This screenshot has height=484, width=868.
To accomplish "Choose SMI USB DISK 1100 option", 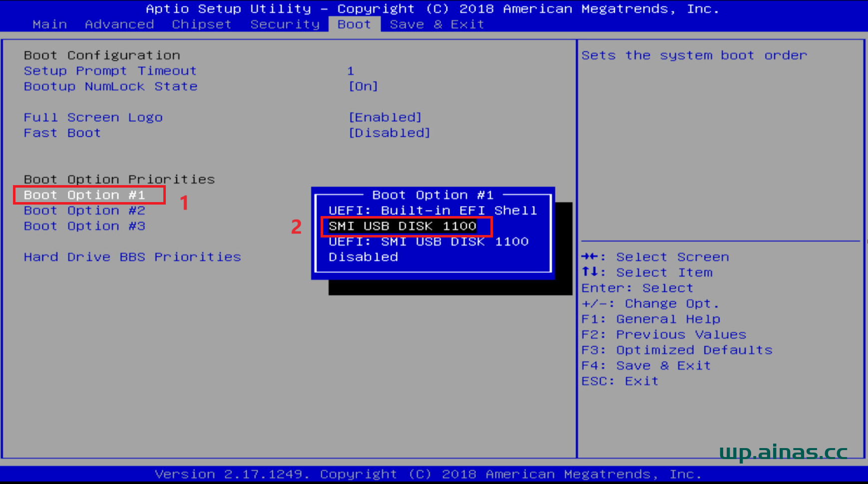I will click(x=403, y=226).
